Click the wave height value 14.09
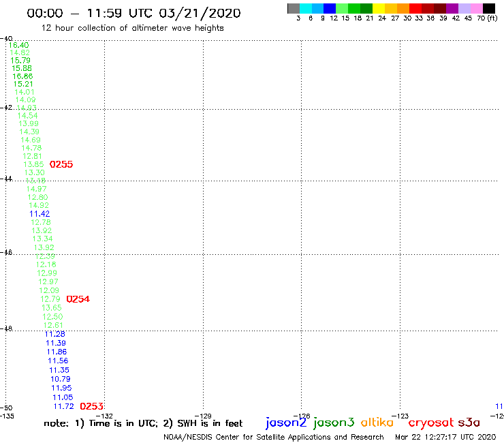504x443 pixels. (25, 100)
